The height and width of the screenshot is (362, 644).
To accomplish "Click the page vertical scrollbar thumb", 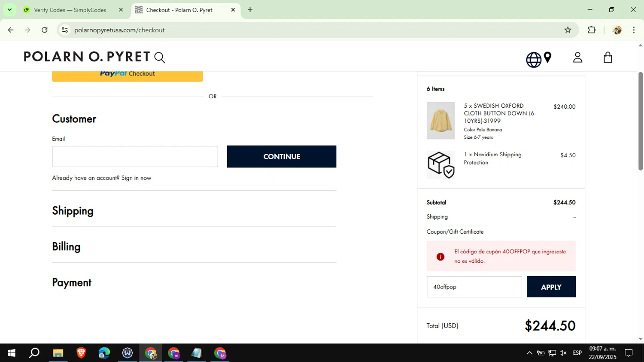I will [x=640, y=121].
